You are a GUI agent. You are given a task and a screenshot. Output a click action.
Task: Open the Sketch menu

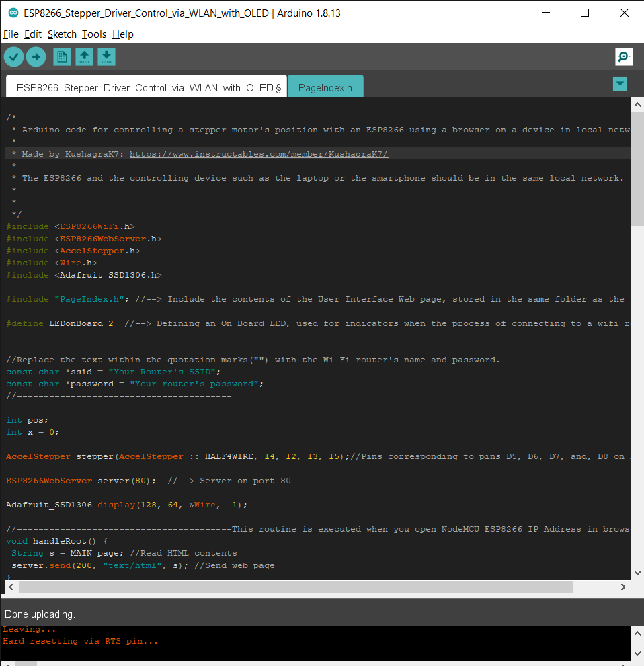click(62, 34)
